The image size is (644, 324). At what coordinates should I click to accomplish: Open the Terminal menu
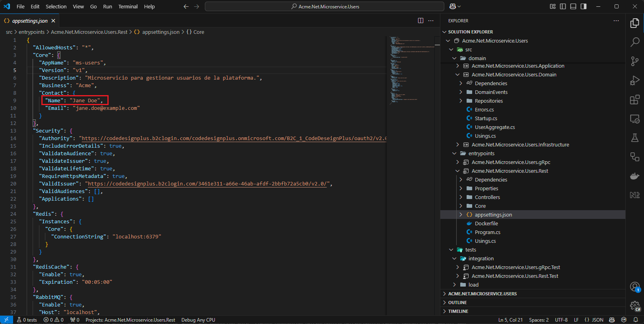(128, 6)
